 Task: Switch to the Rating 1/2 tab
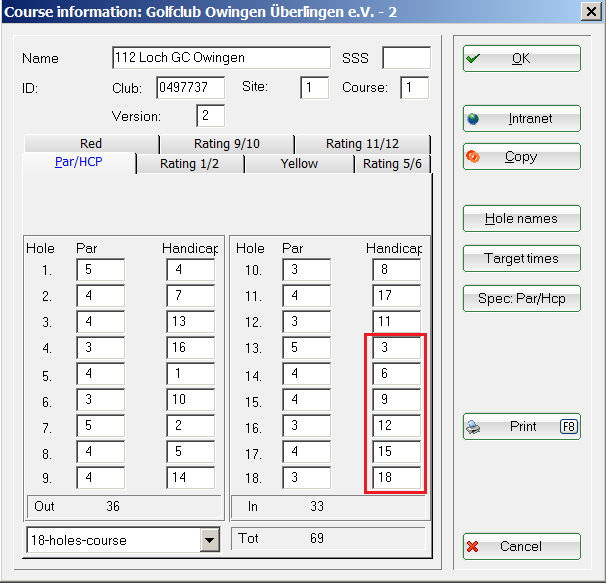[190, 164]
